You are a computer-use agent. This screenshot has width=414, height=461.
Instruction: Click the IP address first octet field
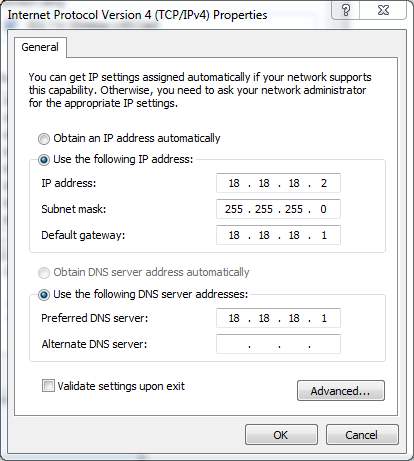pyautogui.click(x=234, y=183)
